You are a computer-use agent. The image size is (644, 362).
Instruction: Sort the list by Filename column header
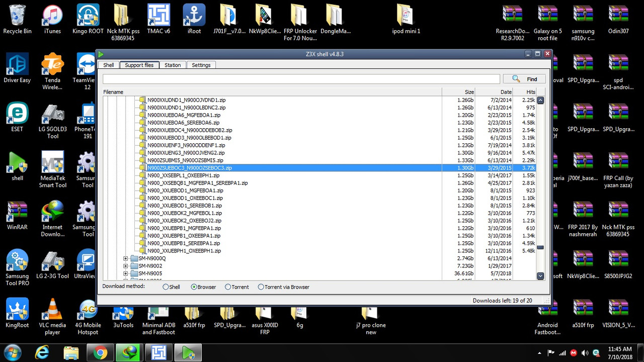[272, 92]
